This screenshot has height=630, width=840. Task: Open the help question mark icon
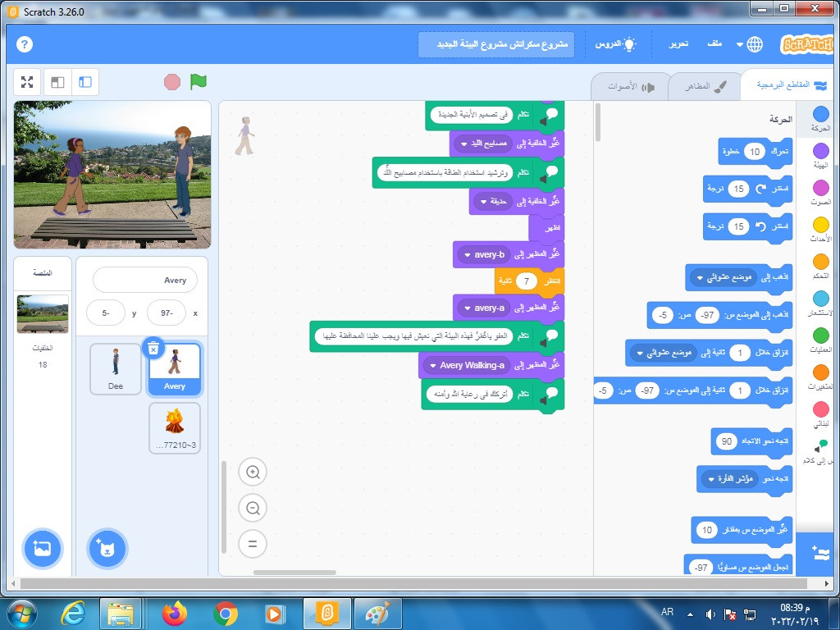25,44
